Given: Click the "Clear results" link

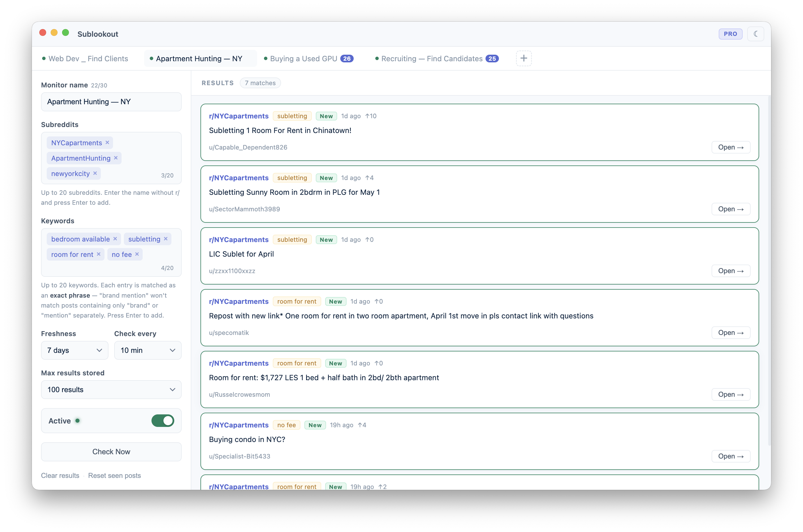Looking at the screenshot, I should [60, 476].
